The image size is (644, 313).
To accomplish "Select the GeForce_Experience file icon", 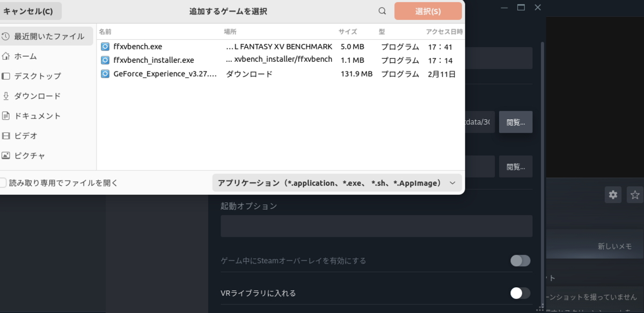I will [105, 74].
